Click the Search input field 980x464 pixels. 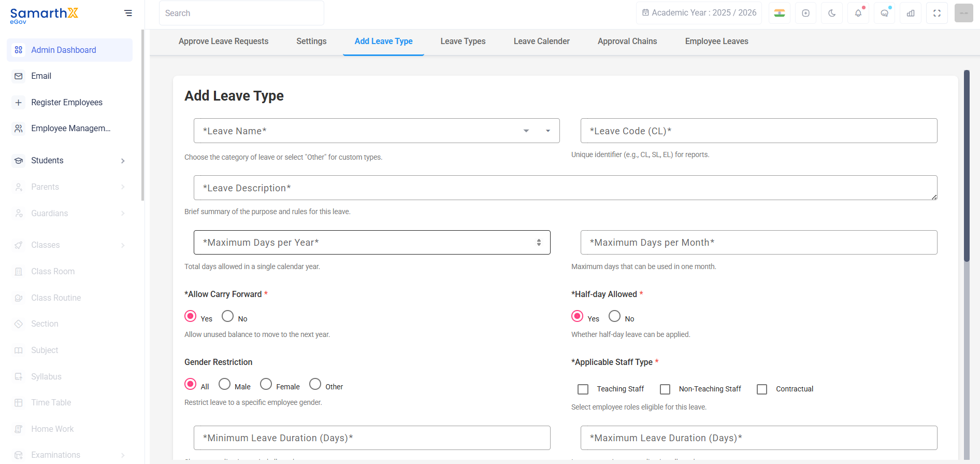click(x=241, y=13)
